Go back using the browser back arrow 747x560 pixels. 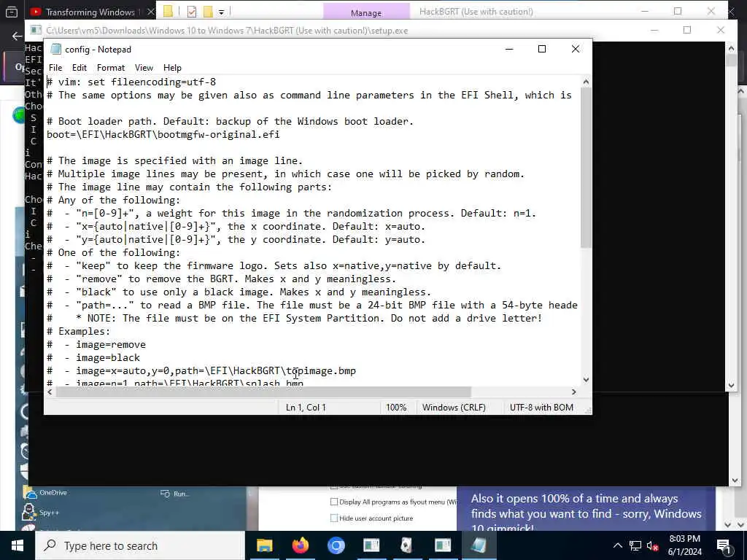coord(18,36)
